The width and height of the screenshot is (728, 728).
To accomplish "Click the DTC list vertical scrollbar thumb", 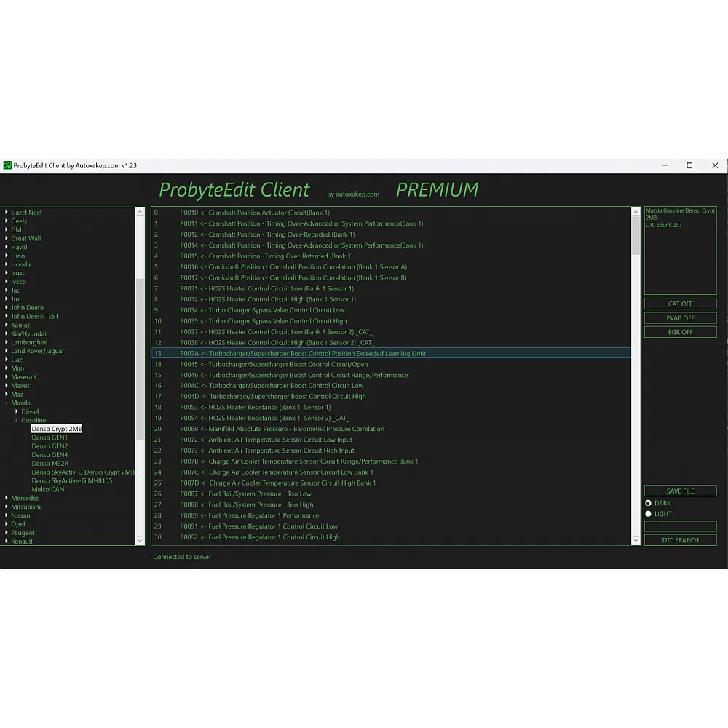I will [x=636, y=234].
